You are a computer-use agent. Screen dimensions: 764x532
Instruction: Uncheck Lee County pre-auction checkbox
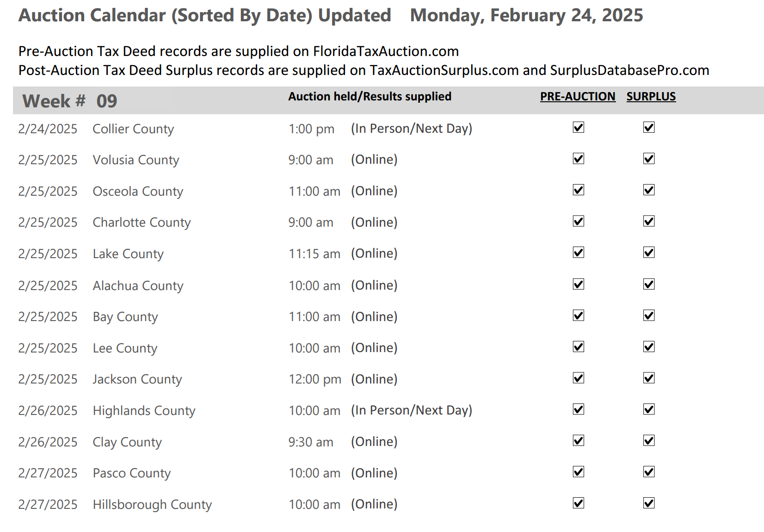pos(579,347)
